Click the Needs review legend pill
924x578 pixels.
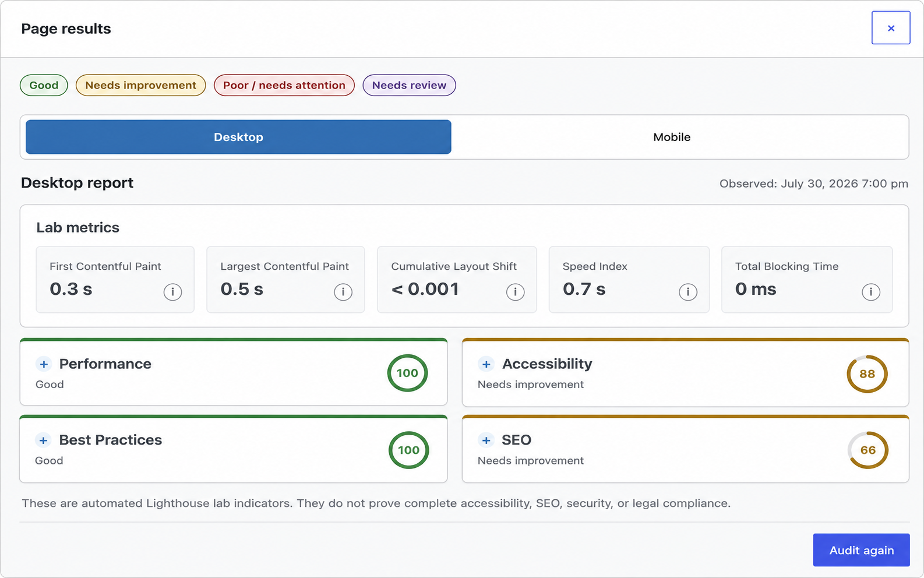(409, 85)
